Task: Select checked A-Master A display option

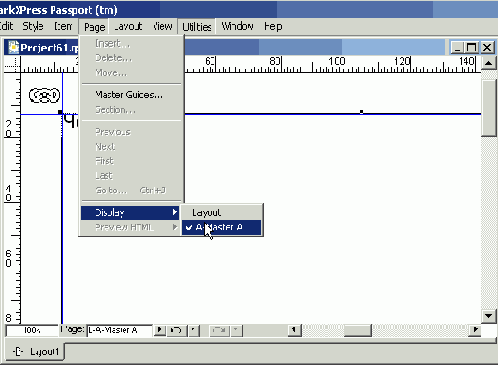Action: click(222, 227)
